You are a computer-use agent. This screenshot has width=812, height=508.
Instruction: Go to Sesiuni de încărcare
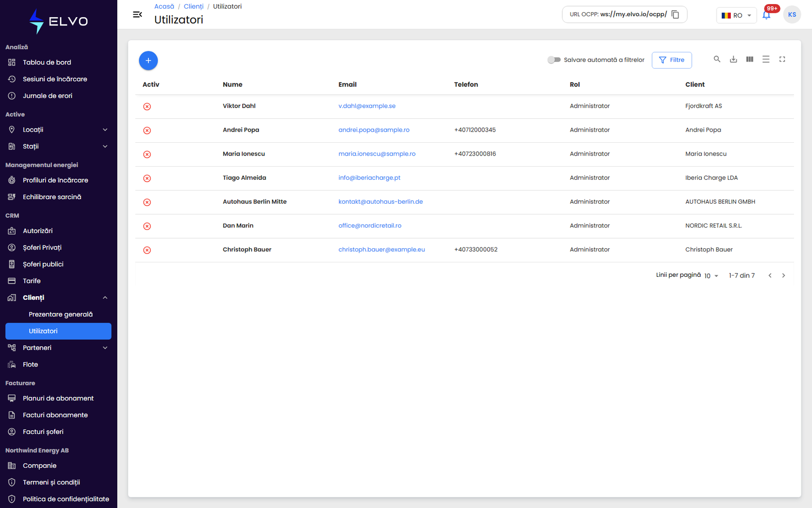coord(55,79)
